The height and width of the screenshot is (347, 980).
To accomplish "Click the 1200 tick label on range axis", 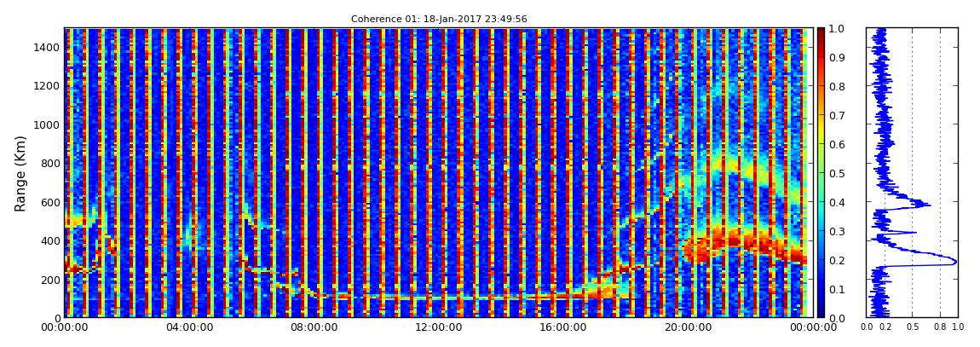I will 45,85.
